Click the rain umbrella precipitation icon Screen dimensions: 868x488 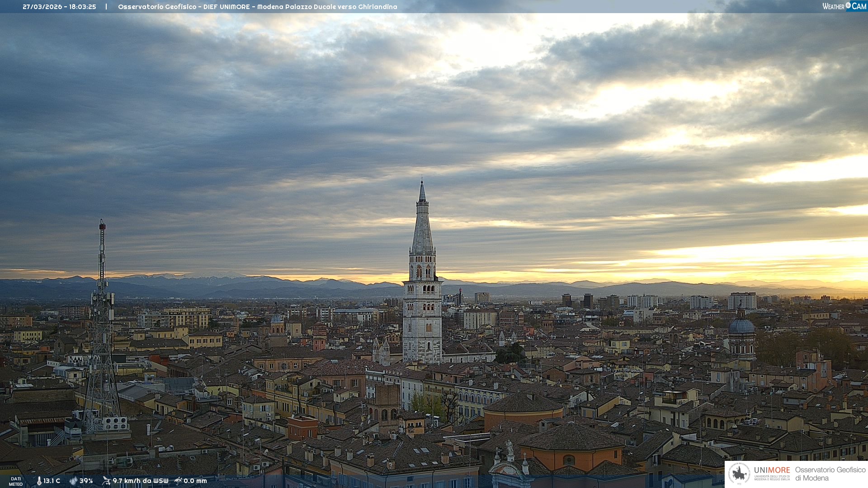coord(178,481)
